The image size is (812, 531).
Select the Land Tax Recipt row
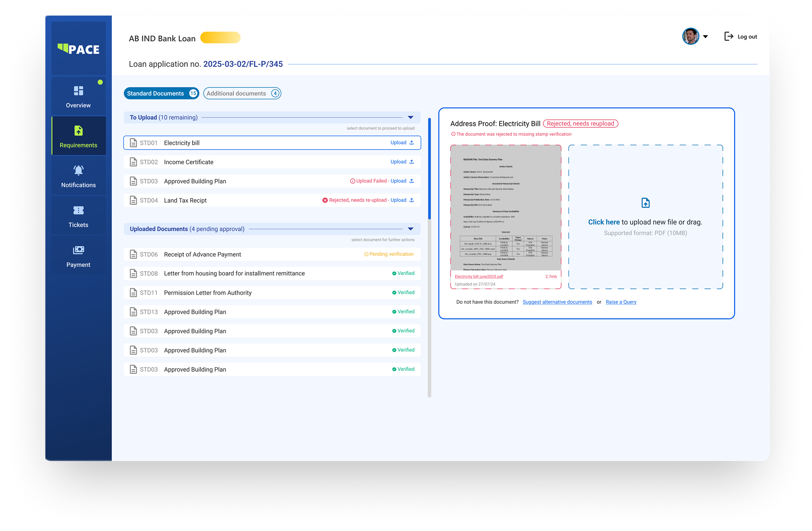click(x=272, y=200)
